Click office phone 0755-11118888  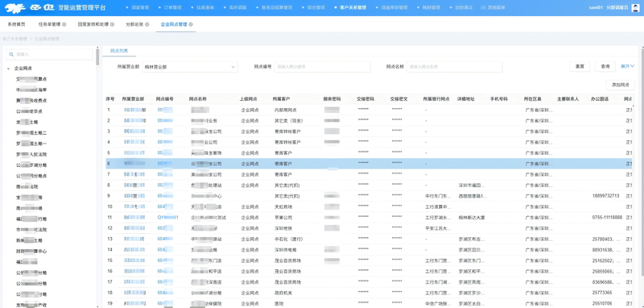[607, 217]
